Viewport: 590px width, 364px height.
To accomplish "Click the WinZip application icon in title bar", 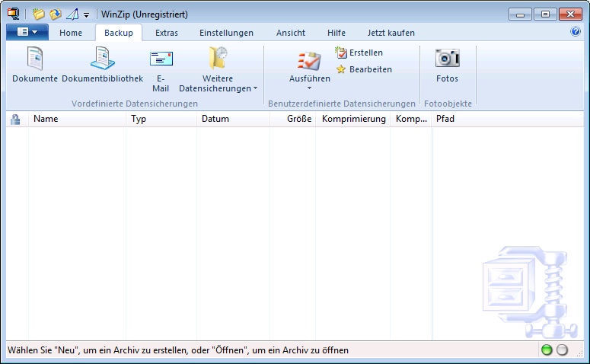I will click(x=13, y=14).
